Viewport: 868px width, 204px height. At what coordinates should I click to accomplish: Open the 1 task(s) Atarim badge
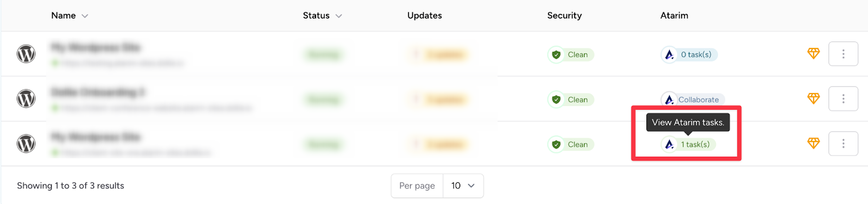688,144
